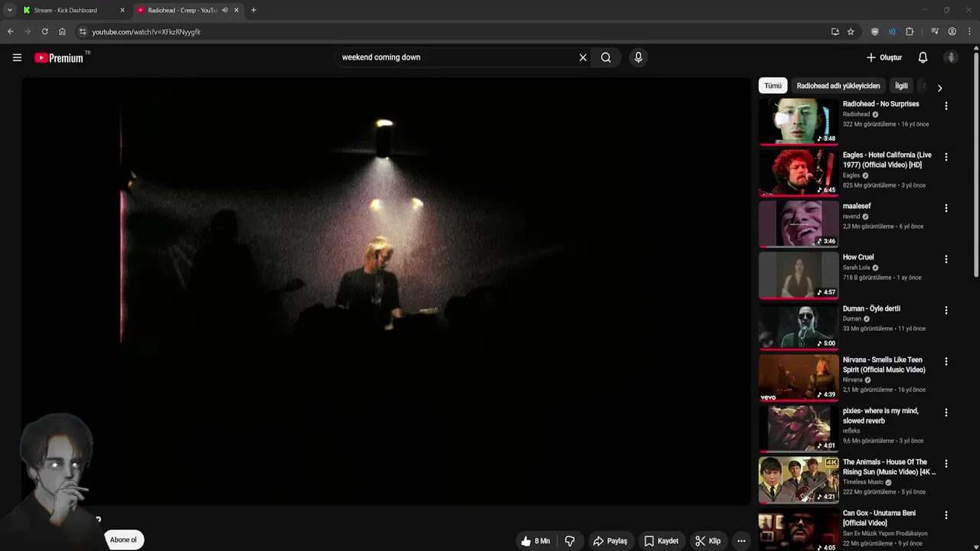Open options for The Animals video
Viewport: 980px width, 551px height.
point(946,464)
